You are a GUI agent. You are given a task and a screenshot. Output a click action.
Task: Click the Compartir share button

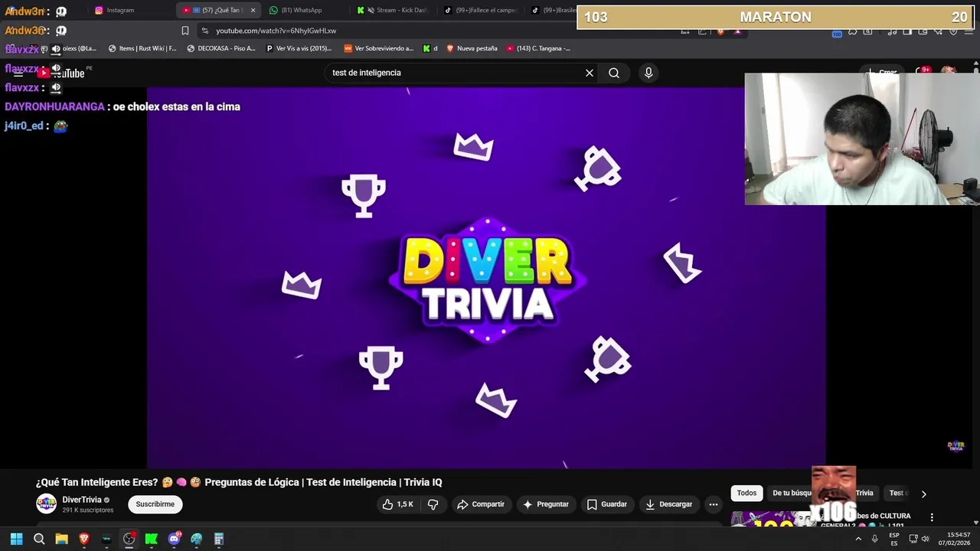pyautogui.click(x=481, y=504)
